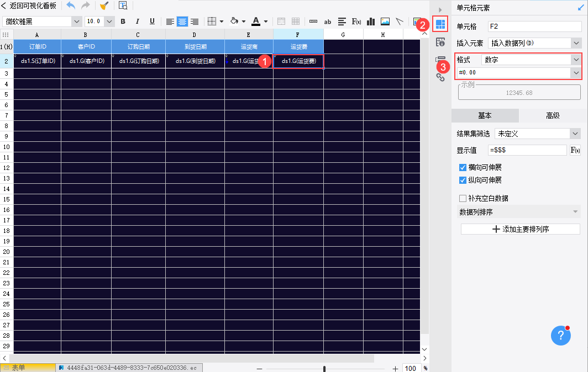Click zoom out minus button

260,369
